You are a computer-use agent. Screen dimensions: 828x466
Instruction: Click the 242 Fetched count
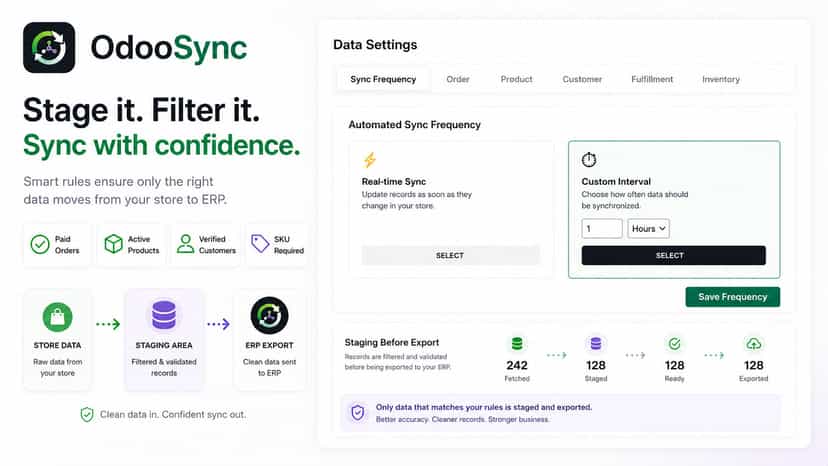[x=517, y=365]
